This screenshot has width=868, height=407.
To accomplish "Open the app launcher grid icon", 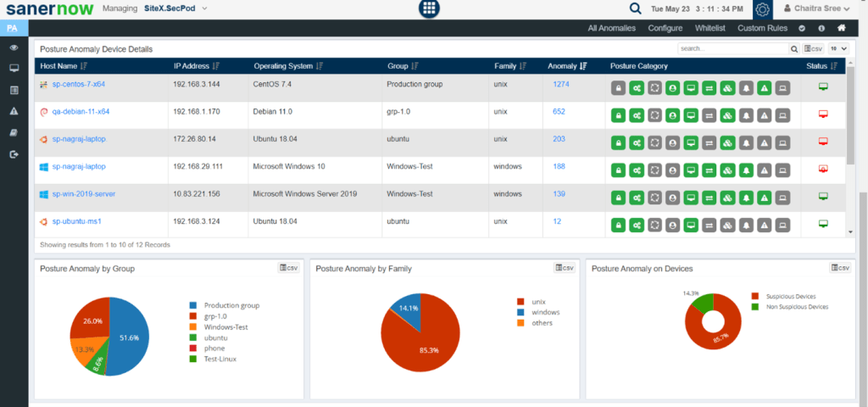I will [429, 9].
